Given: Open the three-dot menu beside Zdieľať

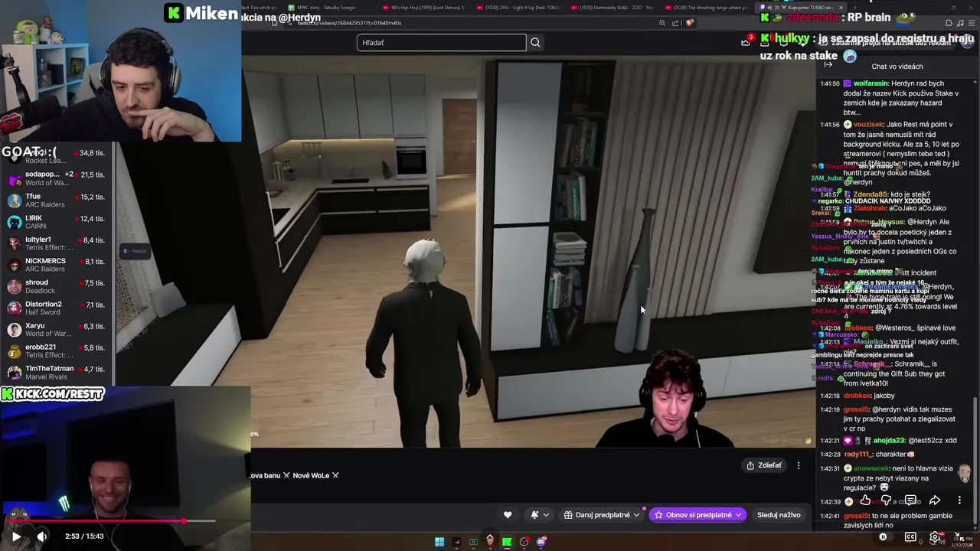Looking at the screenshot, I should click(799, 465).
